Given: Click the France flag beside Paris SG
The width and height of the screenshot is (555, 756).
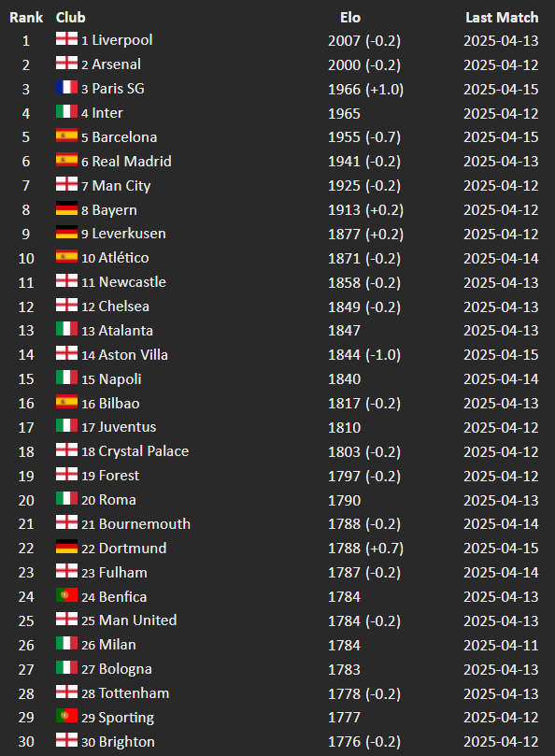Looking at the screenshot, I should pos(66,87).
